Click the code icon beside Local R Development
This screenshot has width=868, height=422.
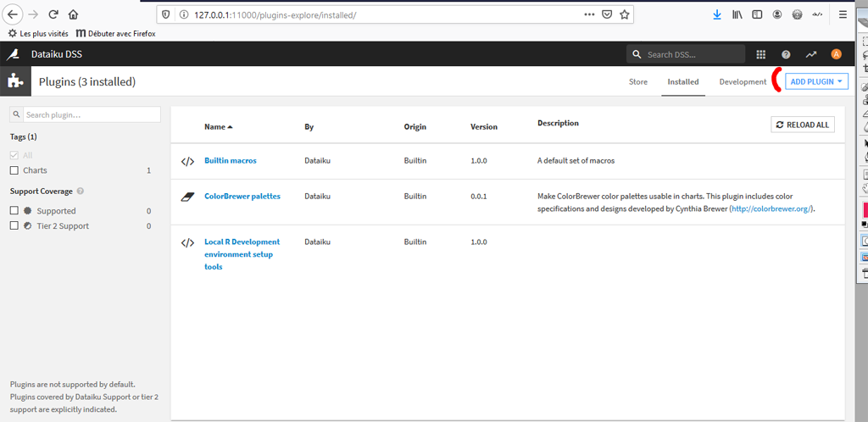tap(187, 243)
